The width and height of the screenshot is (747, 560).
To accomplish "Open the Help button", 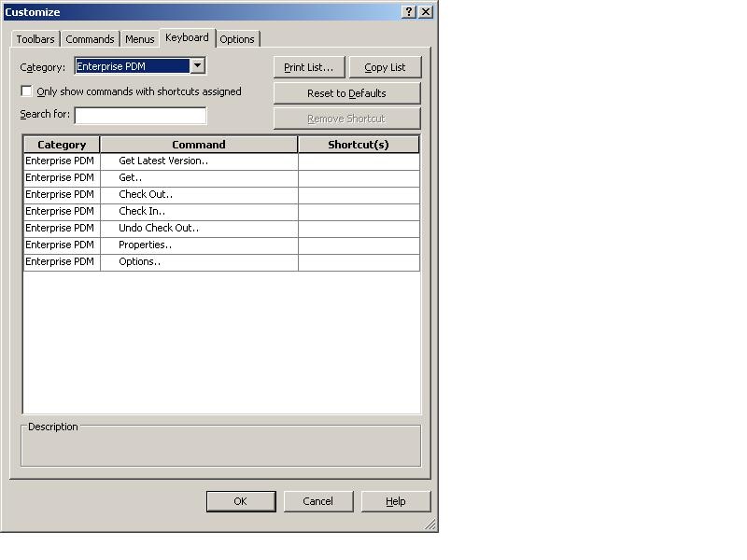I will point(395,501).
